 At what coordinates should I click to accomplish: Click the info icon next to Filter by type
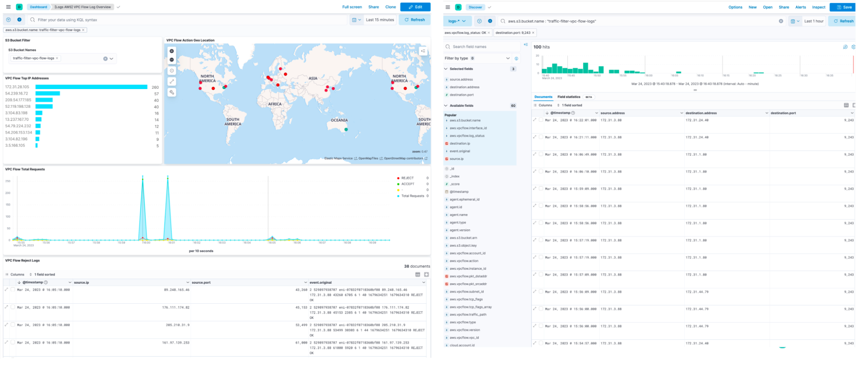[x=516, y=58]
